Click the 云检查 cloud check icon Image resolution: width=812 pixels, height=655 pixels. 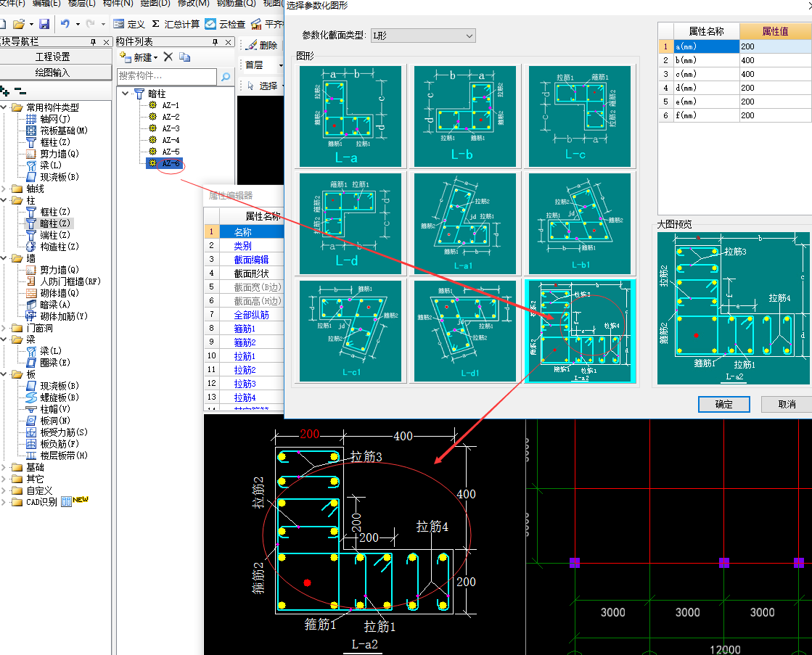[210, 24]
